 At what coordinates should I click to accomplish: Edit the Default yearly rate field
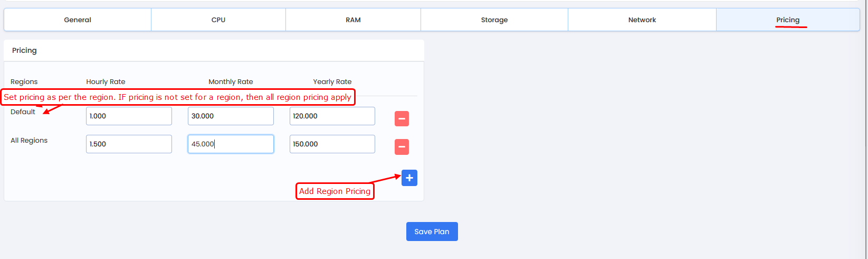(x=332, y=116)
